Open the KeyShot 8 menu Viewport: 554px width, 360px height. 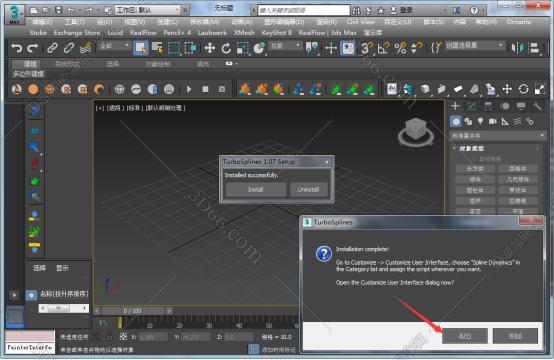277,33
